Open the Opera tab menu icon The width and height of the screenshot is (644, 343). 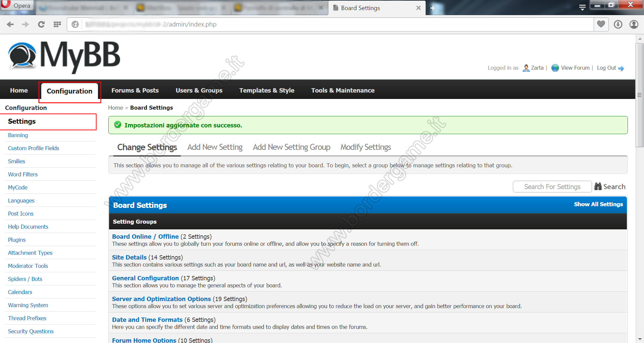click(582, 7)
